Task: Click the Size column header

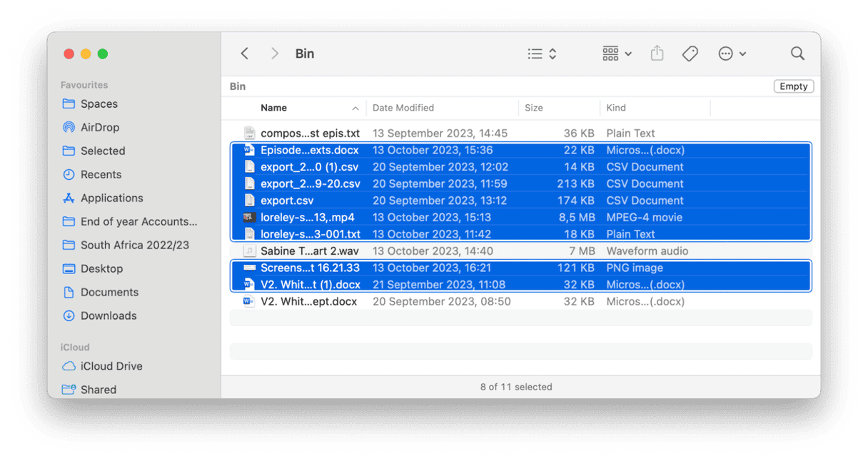Action: [534, 108]
